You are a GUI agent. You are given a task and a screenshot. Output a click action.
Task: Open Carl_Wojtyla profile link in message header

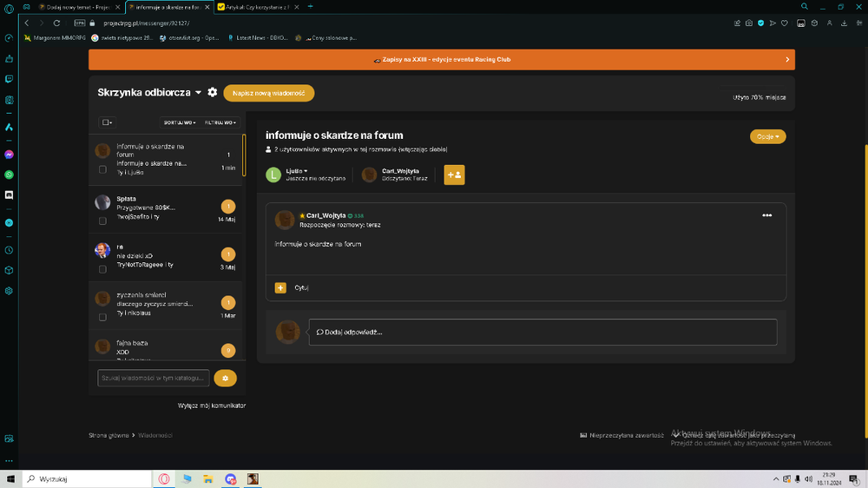(x=326, y=215)
